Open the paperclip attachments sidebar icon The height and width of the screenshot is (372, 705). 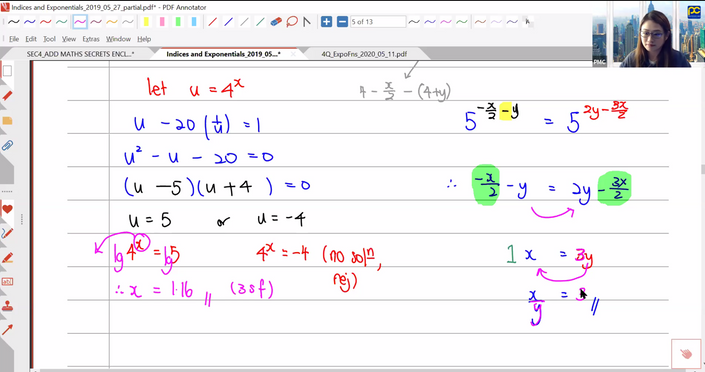7,146
